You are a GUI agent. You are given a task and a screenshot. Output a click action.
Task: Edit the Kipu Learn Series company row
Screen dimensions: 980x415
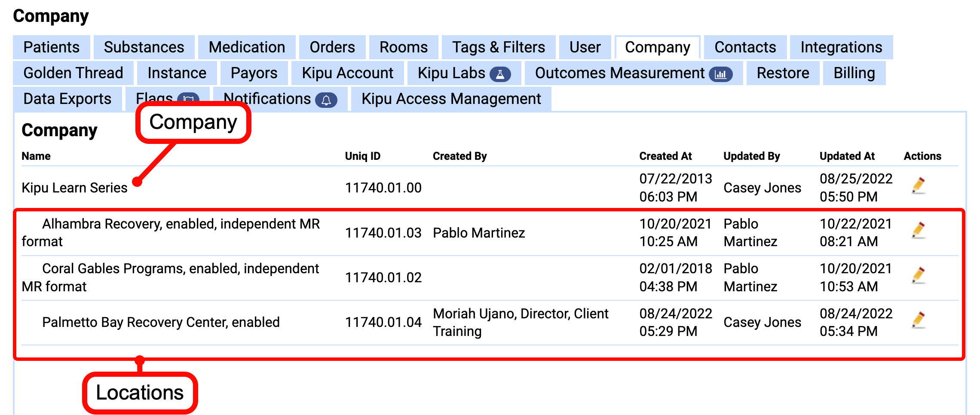919,186
